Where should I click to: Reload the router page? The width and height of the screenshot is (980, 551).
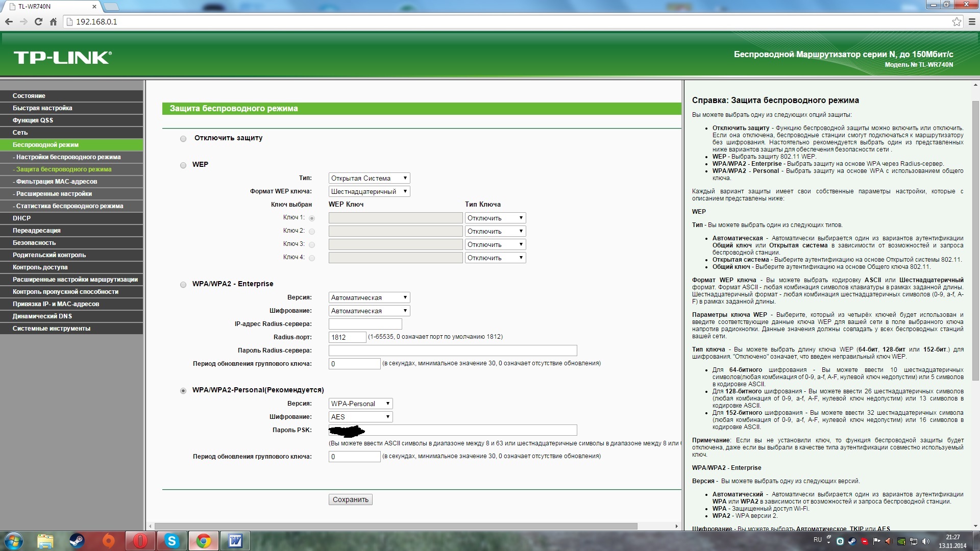38,21
